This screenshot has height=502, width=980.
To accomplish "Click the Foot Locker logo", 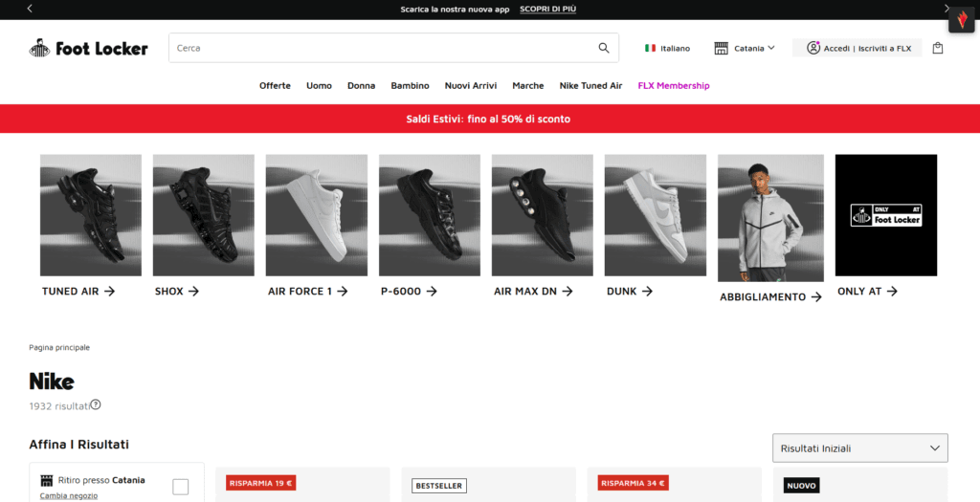I will 88,48.
